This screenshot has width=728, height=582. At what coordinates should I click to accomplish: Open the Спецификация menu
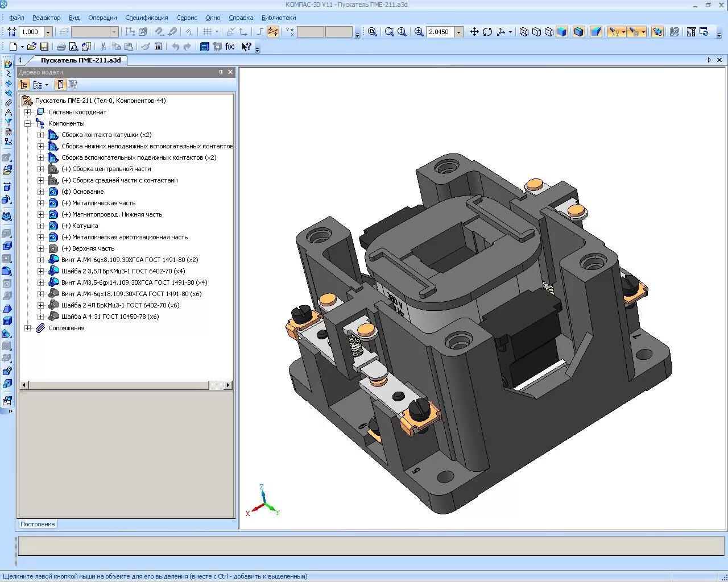[147, 18]
